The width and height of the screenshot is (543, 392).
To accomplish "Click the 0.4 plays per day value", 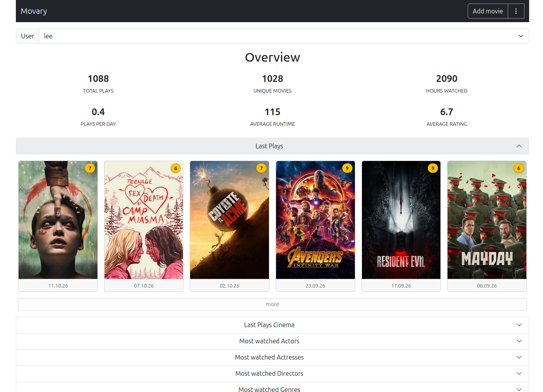I will click(x=98, y=112).
